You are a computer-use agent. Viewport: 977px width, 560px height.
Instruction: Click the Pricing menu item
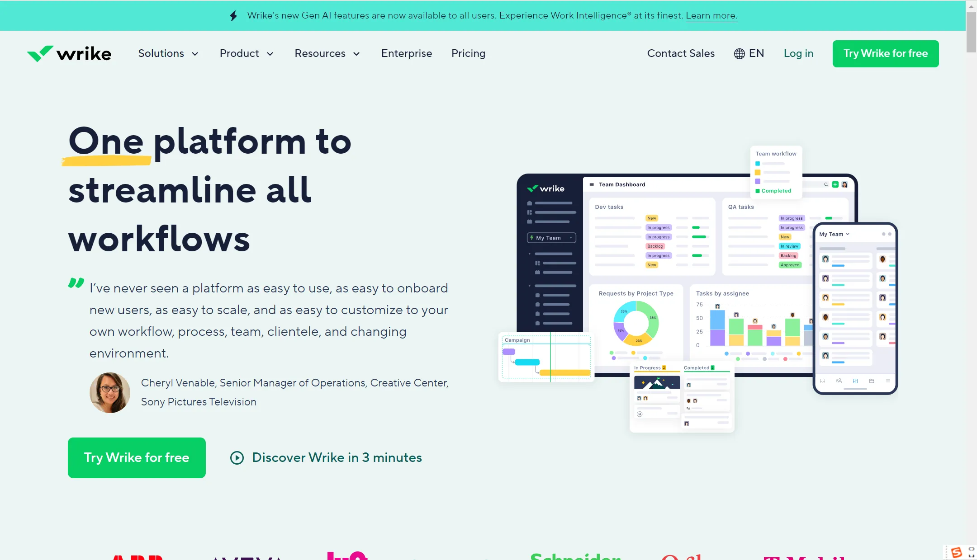[468, 54]
